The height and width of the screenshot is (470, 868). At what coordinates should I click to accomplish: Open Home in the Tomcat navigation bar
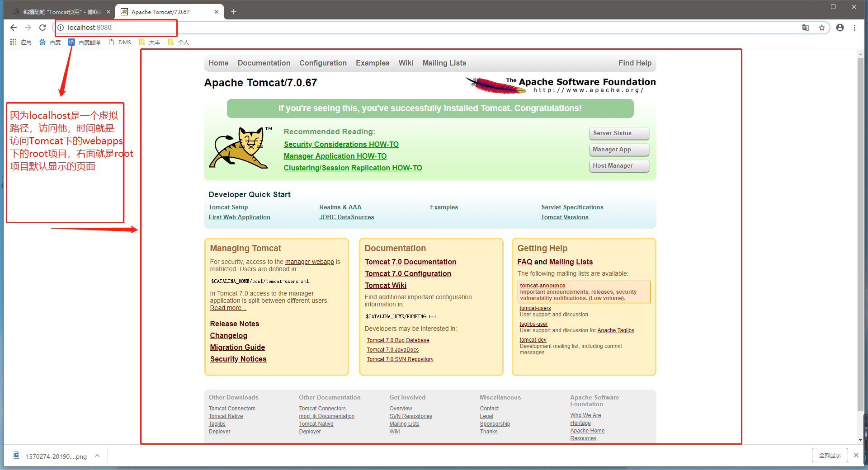coord(219,63)
